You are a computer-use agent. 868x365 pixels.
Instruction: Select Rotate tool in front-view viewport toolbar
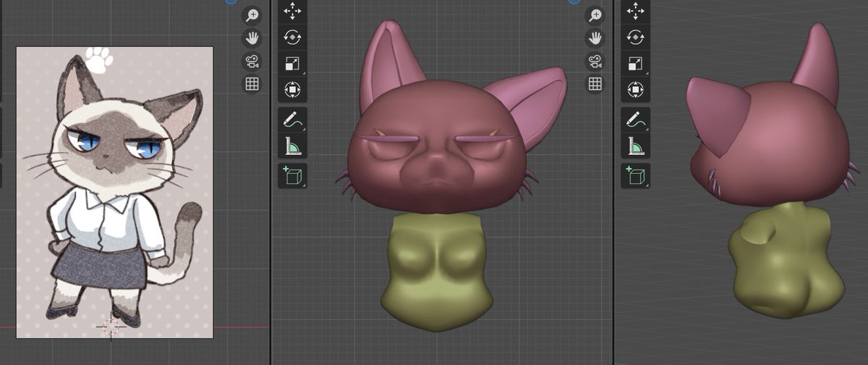point(292,37)
